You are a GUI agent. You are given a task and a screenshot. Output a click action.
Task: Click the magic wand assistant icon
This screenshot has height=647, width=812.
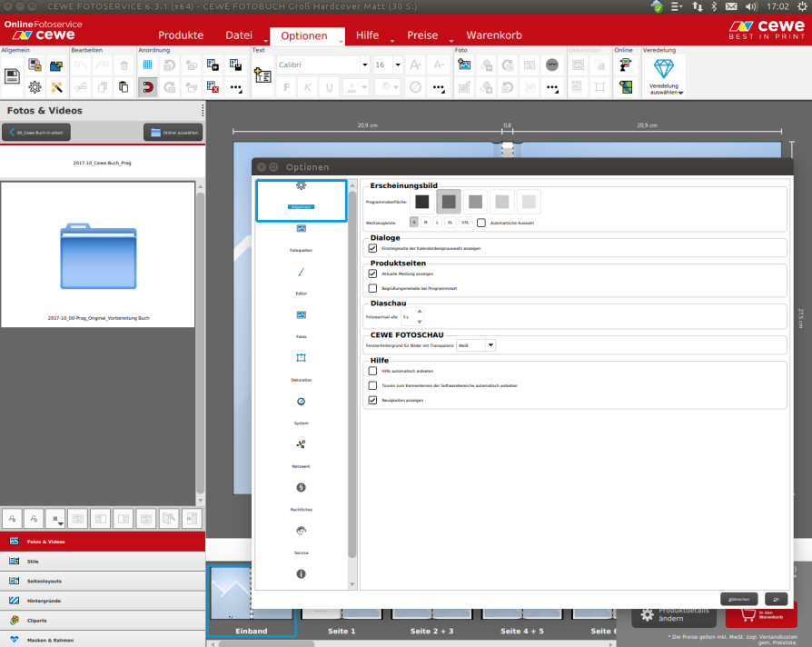pyautogui.click(x=56, y=87)
